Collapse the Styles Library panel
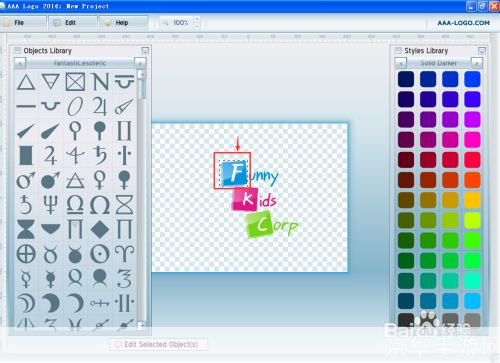 (x=482, y=51)
